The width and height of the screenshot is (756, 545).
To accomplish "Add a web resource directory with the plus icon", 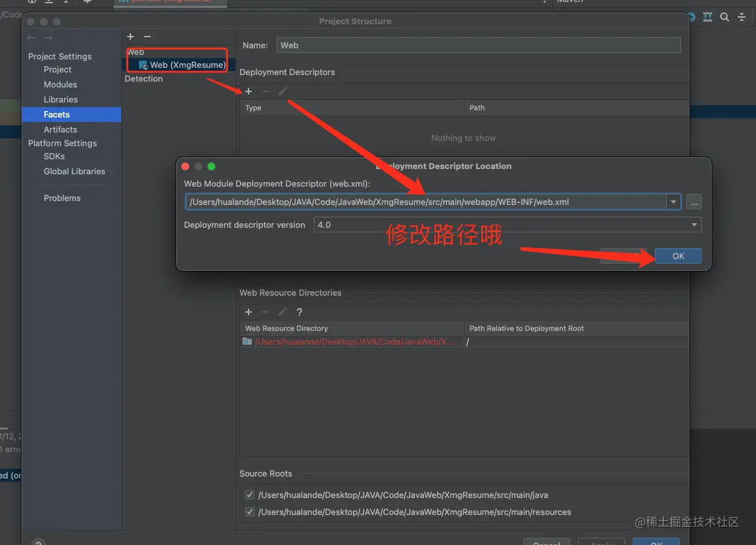I will click(249, 312).
